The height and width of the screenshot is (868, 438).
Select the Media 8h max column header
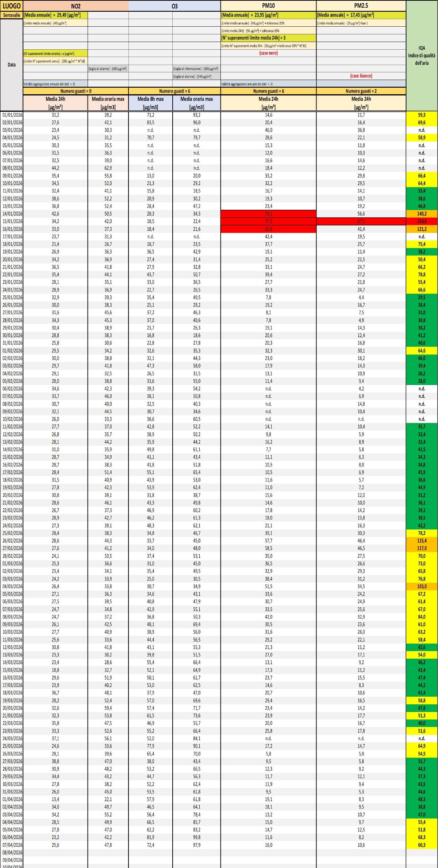(150, 103)
